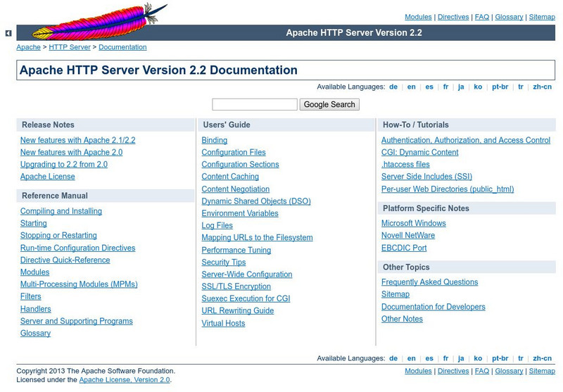Screen dimensions: 563x392
Task: Go to Apache breadcrumb link
Action: [28, 47]
